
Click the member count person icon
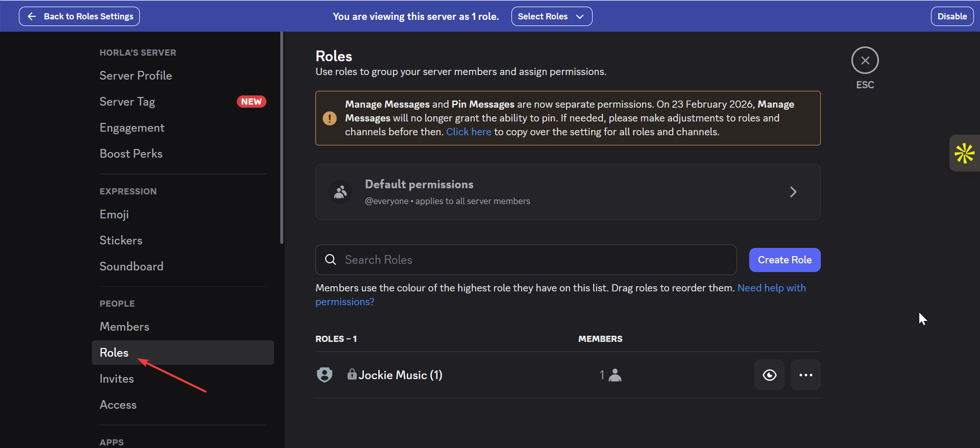point(615,375)
